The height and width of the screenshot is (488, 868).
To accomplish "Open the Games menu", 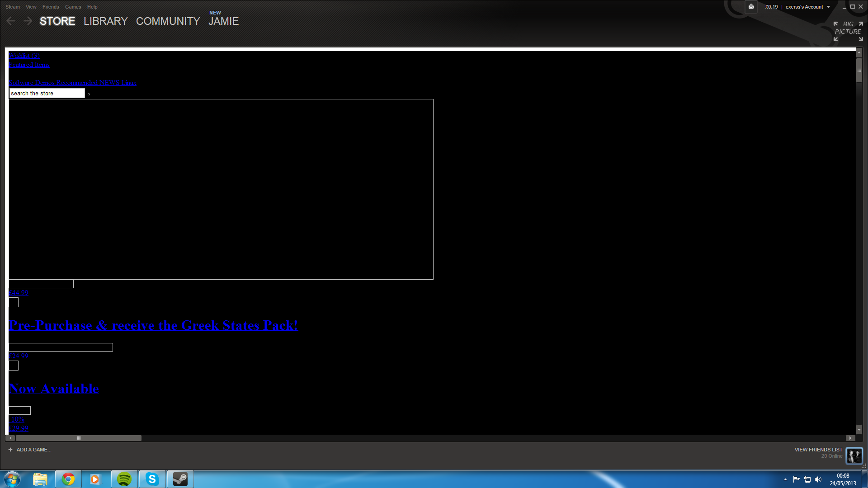I will 73,7.
